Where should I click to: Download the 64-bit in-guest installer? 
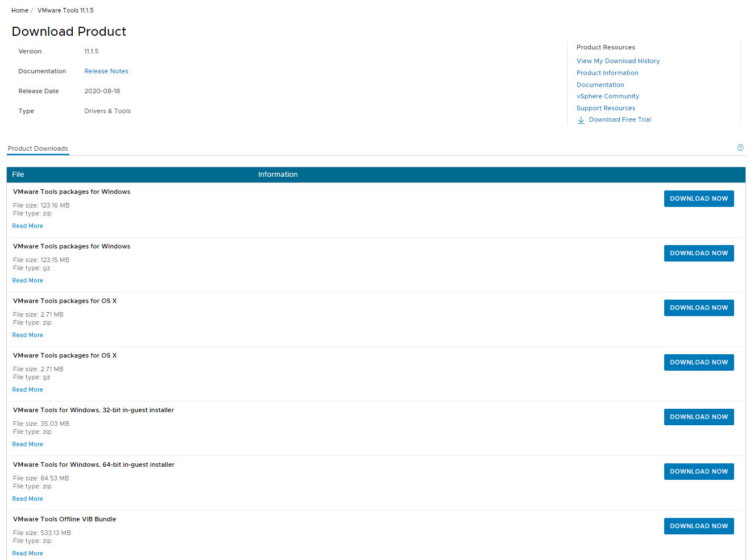pyautogui.click(x=699, y=471)
